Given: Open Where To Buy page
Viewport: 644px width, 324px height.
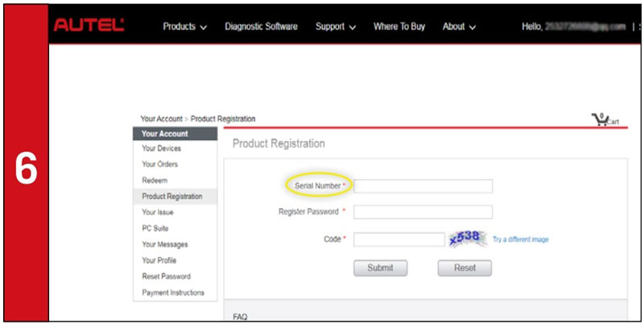Looking at the screenshot, I should click(x=399, y=27).
